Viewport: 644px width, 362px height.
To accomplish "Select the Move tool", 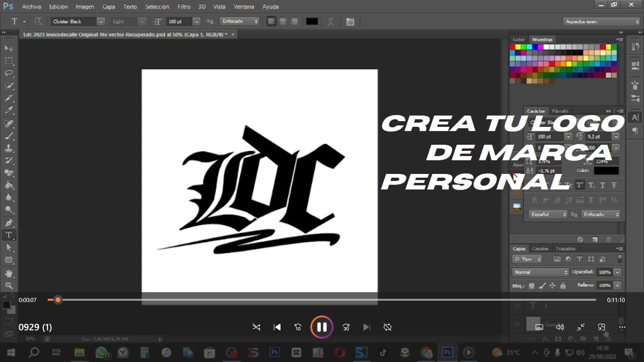I will (x=9, y=48).
